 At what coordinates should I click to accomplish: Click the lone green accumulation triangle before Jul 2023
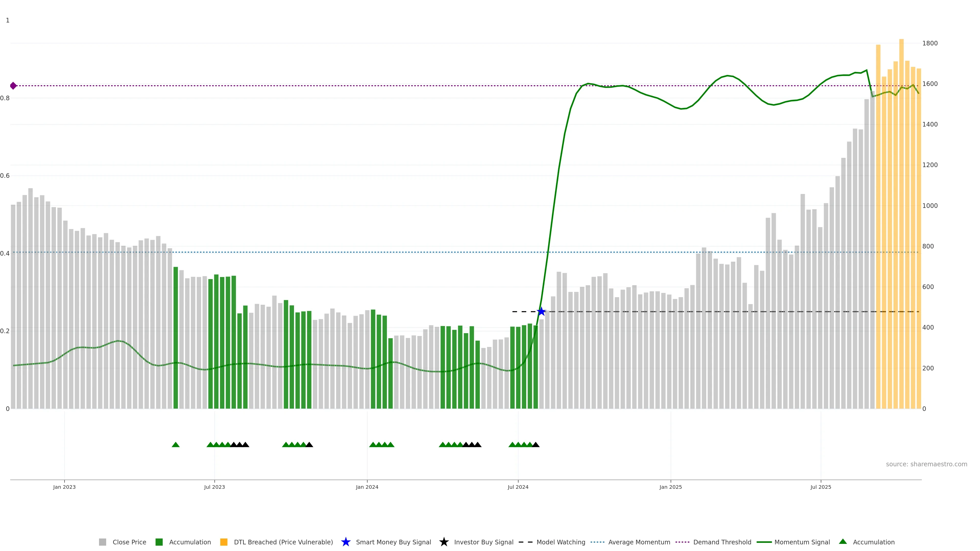coord(175,445)
